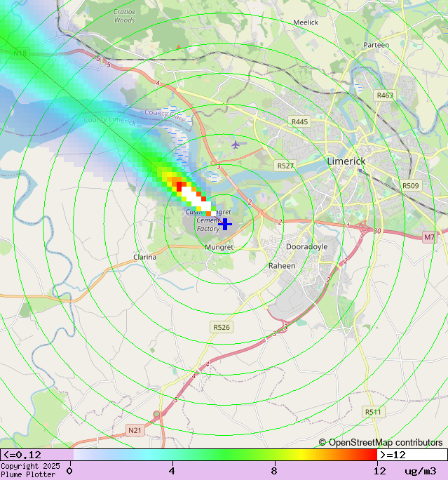The width and height of the screenshot is (448, 480).
Task: Click the legend tick label 0
Action: 69,470
